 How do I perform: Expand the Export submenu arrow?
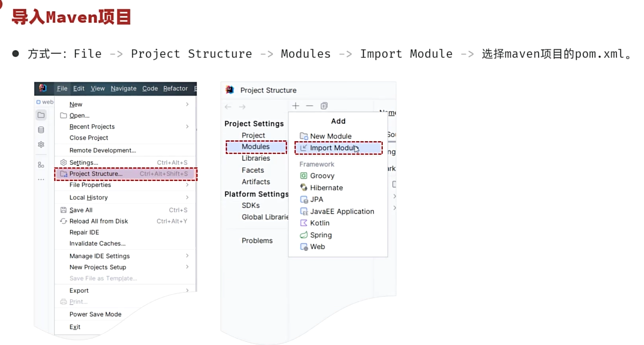pos(187,290)
